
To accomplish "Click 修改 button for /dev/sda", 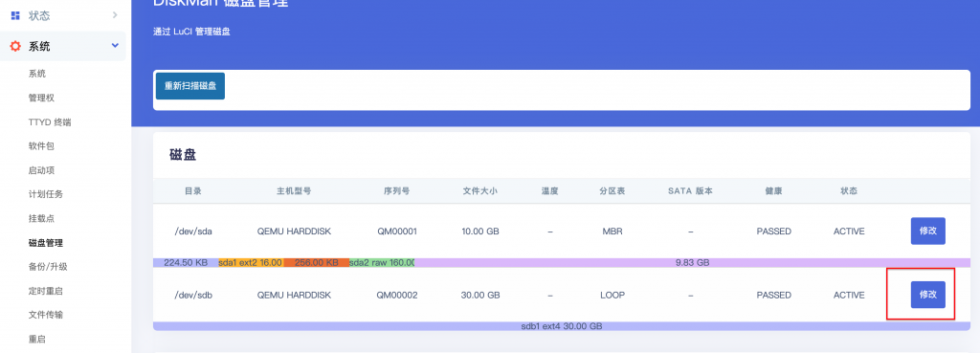I will 927,232.
